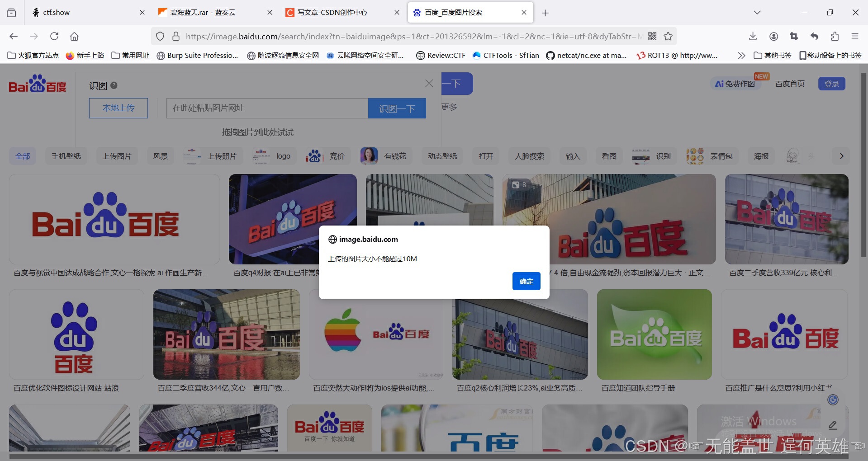Viewport: 868px width, 461px height.
Task: Open the recent browsing view icon
Action: point(11,13)
